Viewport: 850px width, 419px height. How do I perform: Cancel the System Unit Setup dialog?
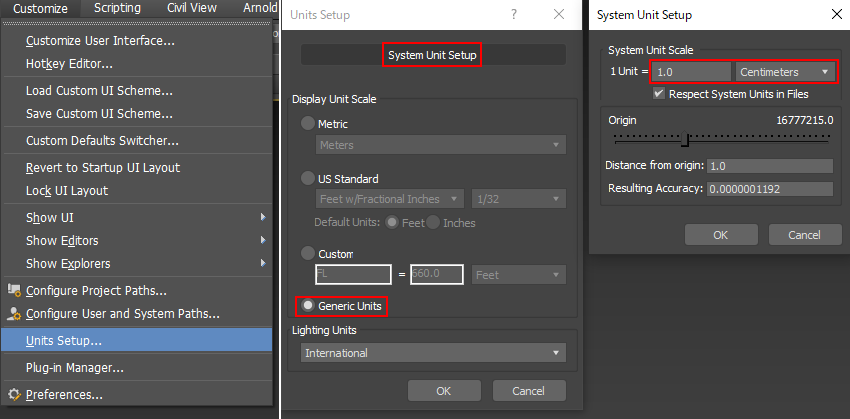point(803,235)
